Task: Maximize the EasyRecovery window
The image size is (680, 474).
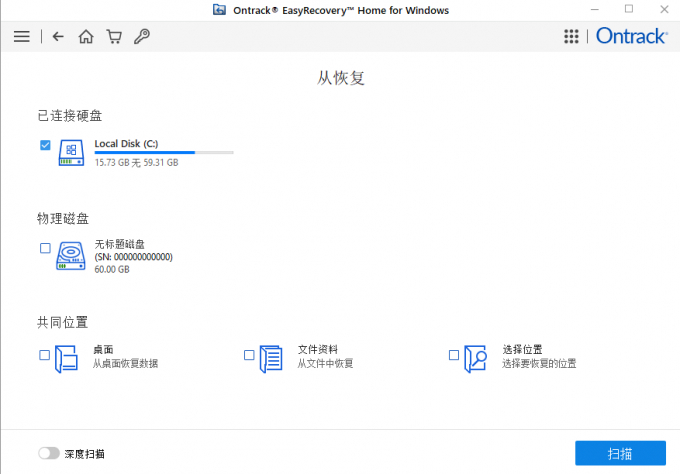Action: pos(629,9)
